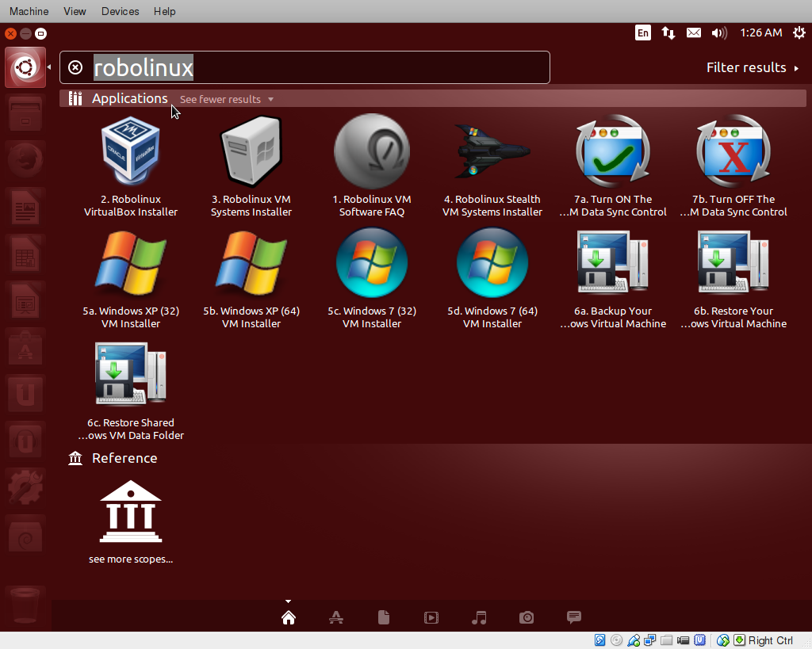Open LibreOffice Impress from the launcher
This screenshot has height=649, width=812.
25,300
